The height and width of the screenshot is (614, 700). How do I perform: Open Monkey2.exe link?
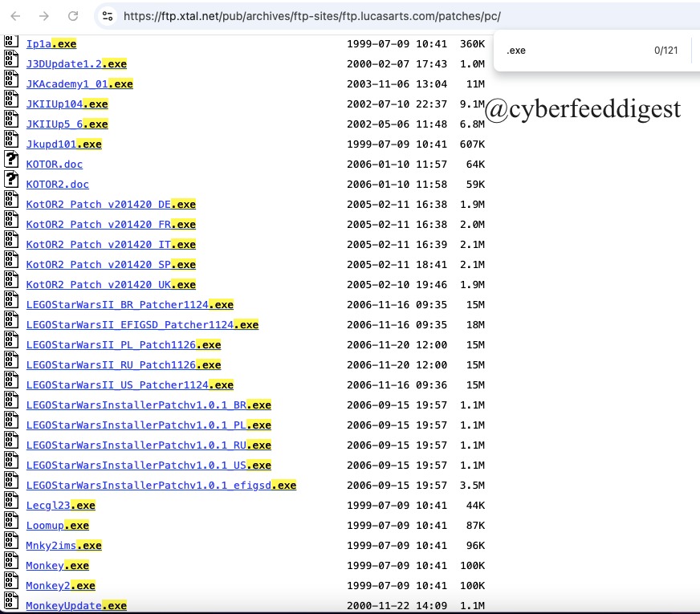click(x=61, y=586)
